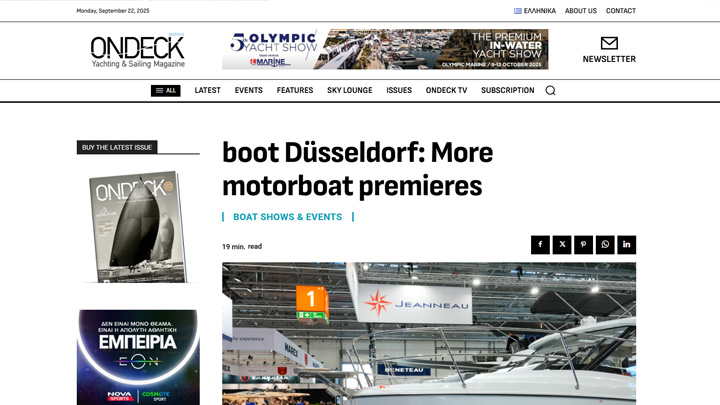Open the Events menu item
This screenshot has height=405, width=720.
click(249, 91)
